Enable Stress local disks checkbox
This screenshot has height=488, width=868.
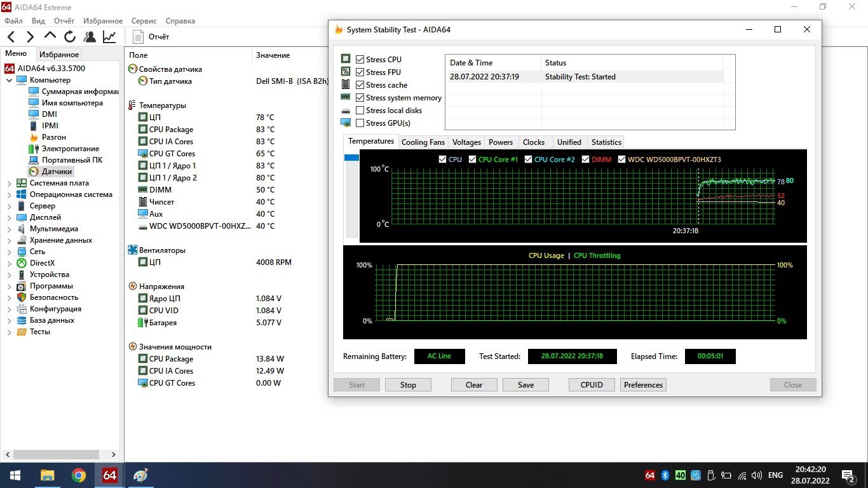[360, 110]
